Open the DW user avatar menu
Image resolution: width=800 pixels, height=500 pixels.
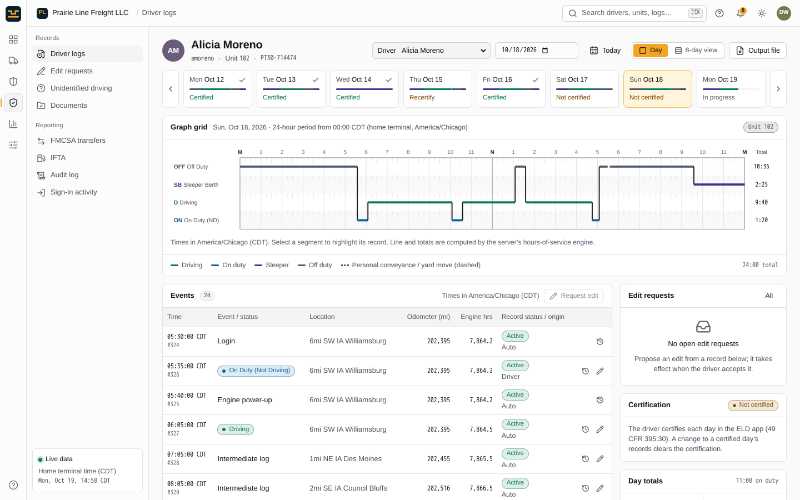(783, 13)
